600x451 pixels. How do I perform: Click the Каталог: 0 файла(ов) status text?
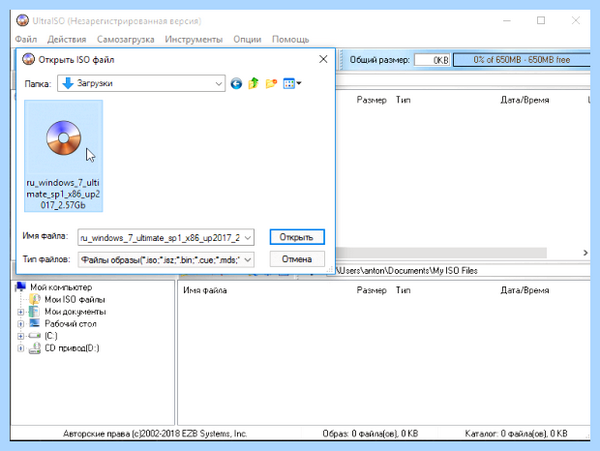coord(516,433)
